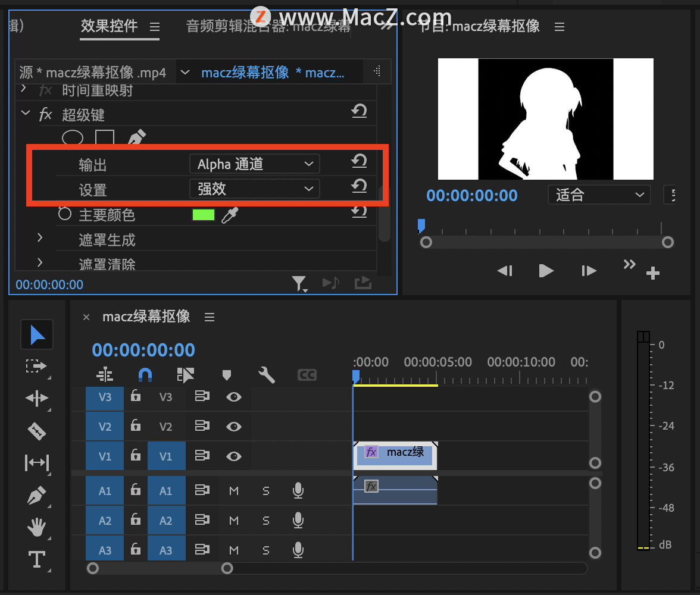Collapse the 超级键 effect
The image size is (700, 595).
pos(26,113)
